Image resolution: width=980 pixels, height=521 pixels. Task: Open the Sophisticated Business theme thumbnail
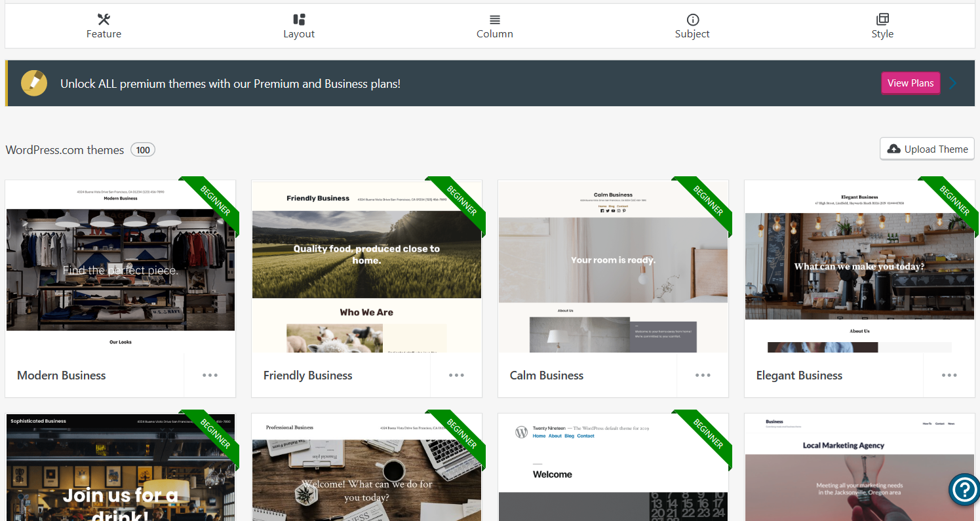coord(121,467)
